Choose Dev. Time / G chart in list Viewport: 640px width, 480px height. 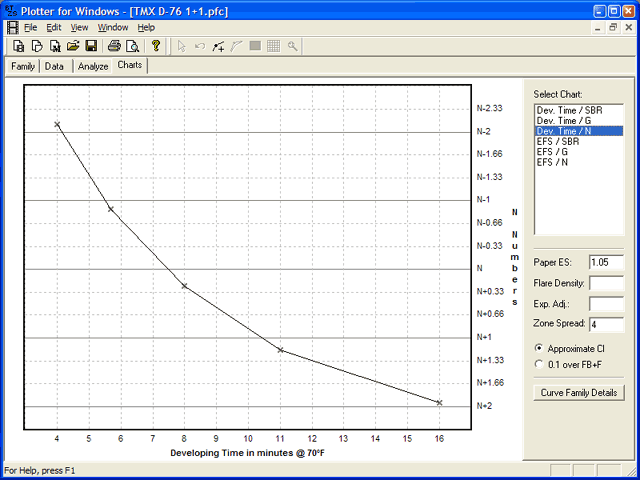coord(579,121)
